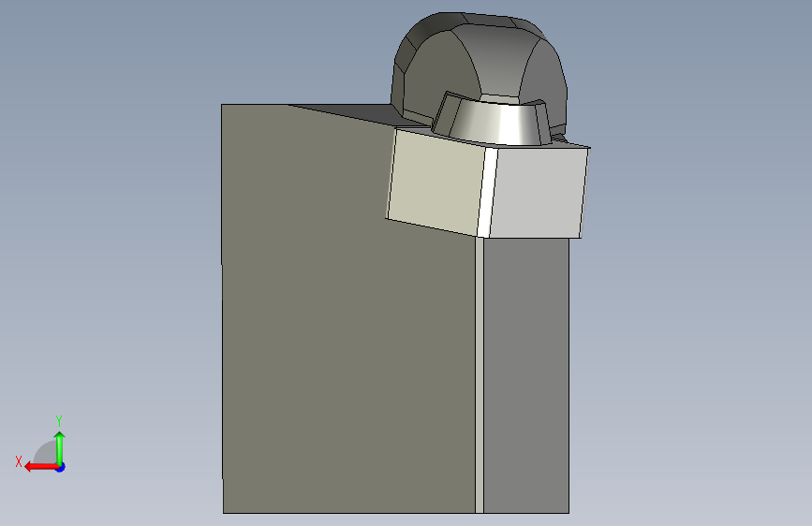Screen dimensions: 812x526
Task: Select the beige front face of bracket
Action: coord(437,182)
